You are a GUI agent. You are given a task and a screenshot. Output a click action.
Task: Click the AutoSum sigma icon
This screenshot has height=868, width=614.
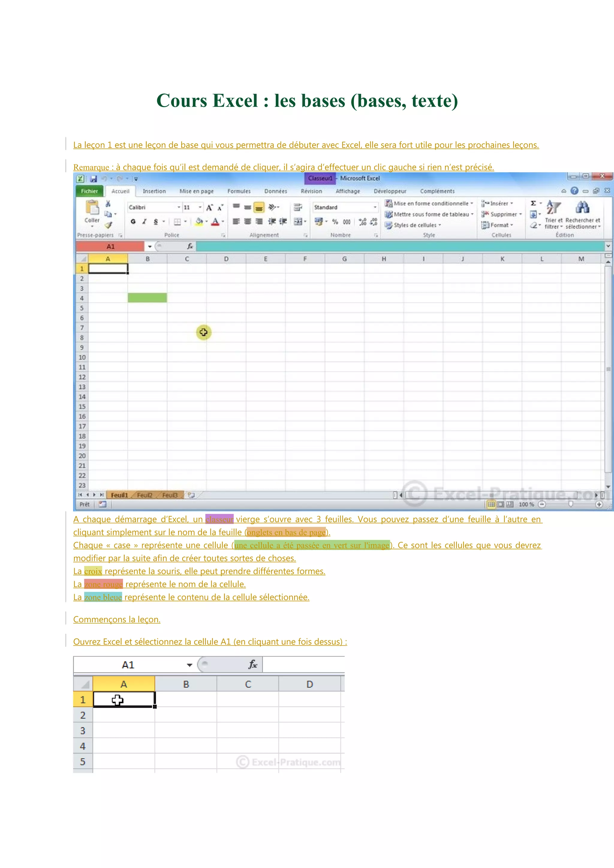click(533, 203)
